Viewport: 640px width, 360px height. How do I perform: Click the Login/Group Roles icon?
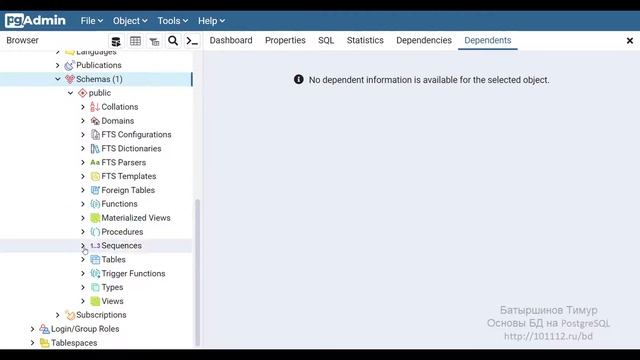point(44,329)
